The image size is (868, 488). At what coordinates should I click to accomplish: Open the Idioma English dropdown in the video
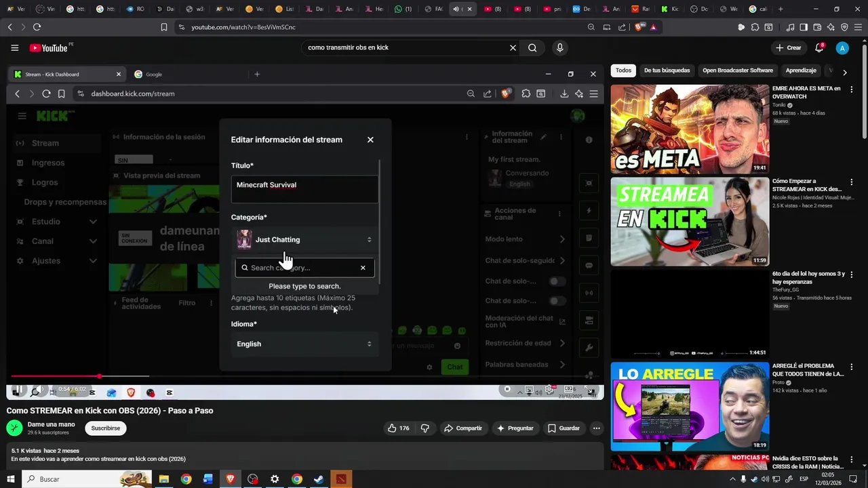click(304, 344)
